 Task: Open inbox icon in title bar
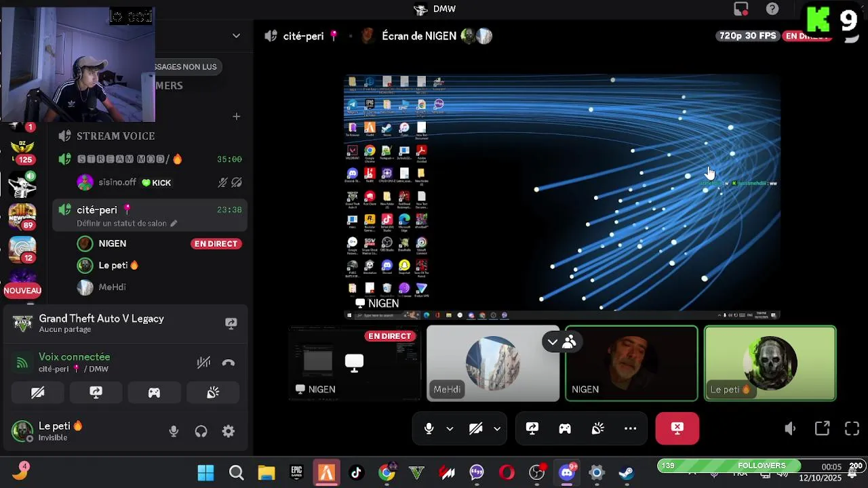[741, 9]
